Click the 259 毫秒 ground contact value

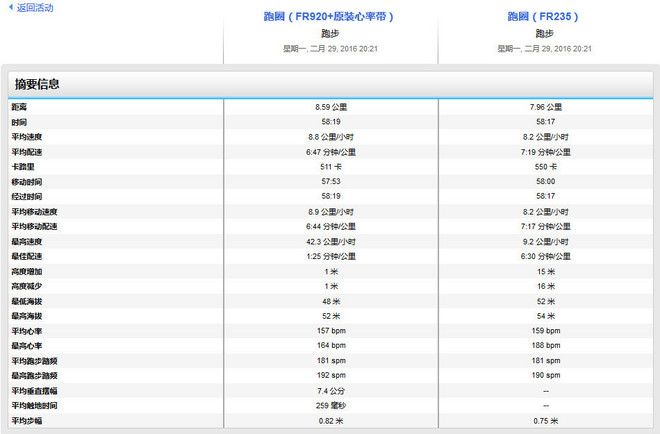coord(331,406)
